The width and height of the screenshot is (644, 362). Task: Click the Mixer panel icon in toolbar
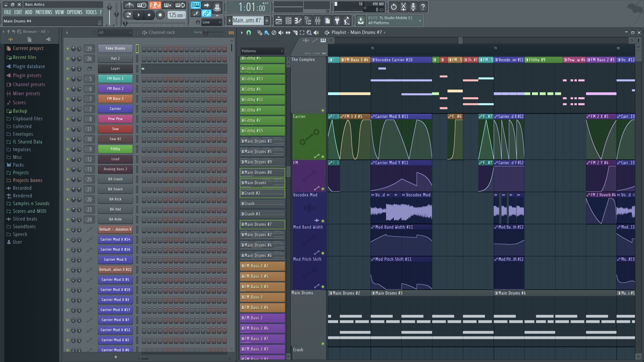click(x=317, y=20)
